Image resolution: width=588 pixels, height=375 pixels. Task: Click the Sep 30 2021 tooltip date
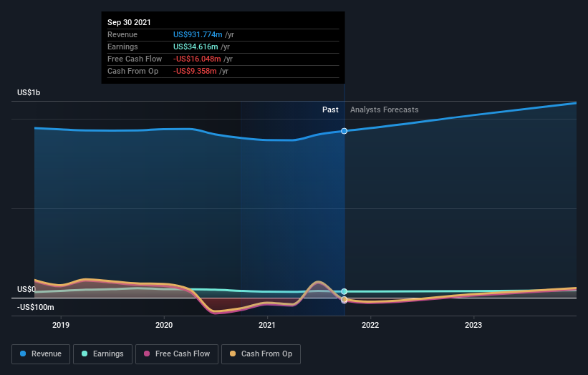tap(129, 22)
